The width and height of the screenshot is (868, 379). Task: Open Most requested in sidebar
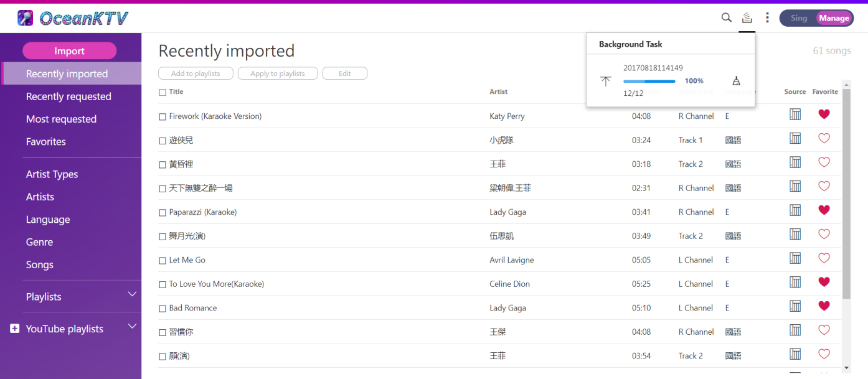(x=61, y=119)
